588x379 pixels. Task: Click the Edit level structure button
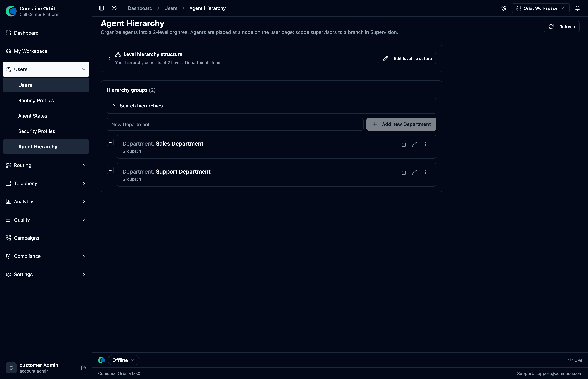407,58
